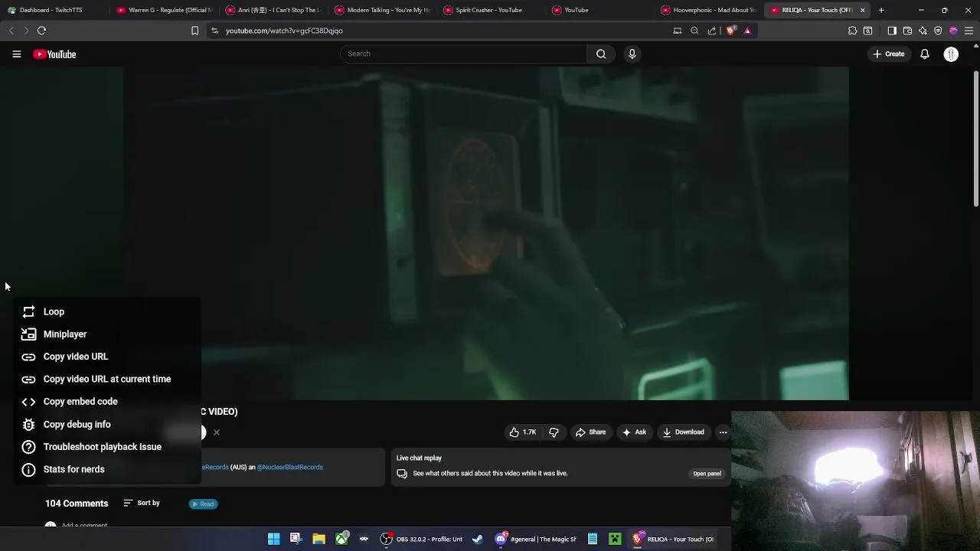The image size is (980, 551).
Task: Submit search with the magnifier button
Action: [601, 54]
